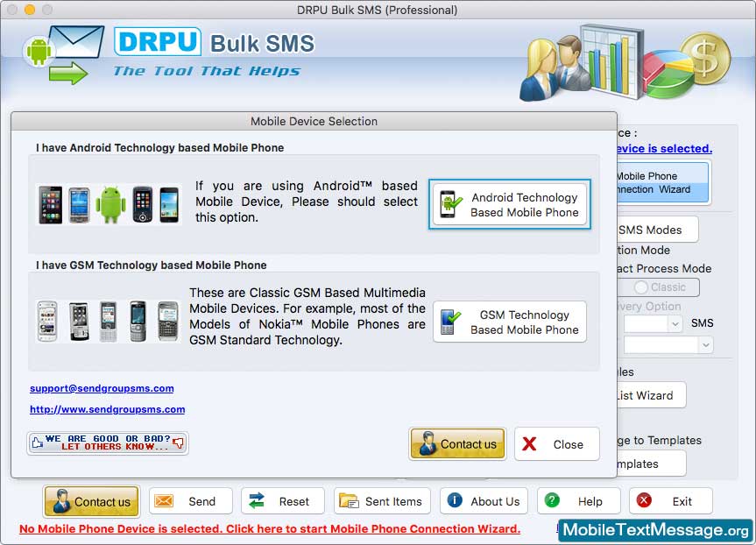Click the thumbs-up icon on feedback banner

38,442
